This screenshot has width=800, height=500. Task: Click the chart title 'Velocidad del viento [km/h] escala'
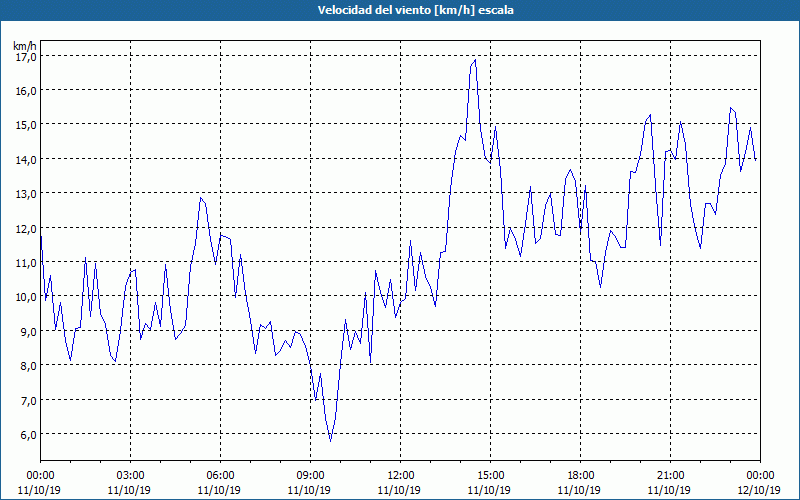point(415,10)
